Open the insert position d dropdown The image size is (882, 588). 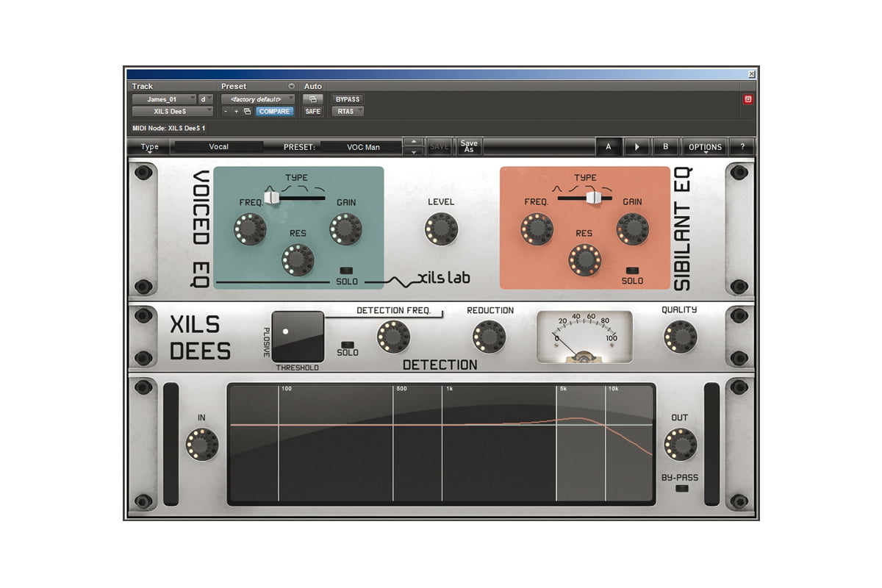point(206,99)
